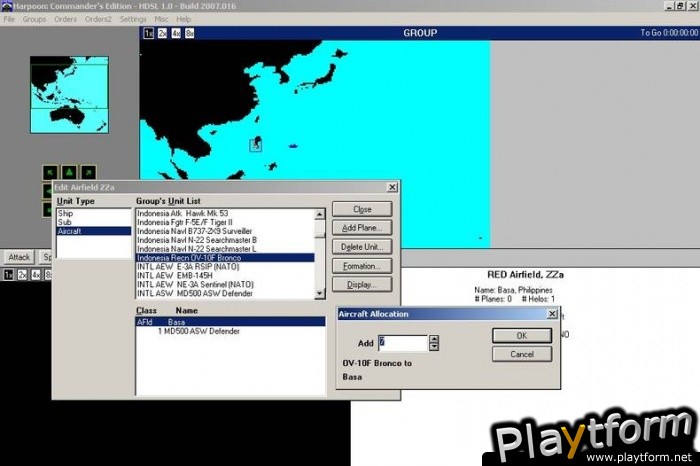Select Indonesia Recn OV-10F Bronco

click(225, 258)
